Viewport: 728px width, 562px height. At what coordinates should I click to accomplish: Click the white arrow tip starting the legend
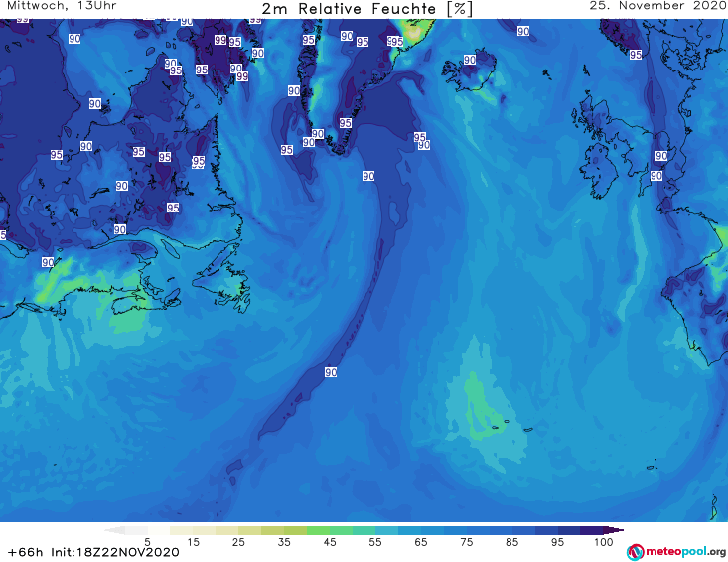(114, 530)
